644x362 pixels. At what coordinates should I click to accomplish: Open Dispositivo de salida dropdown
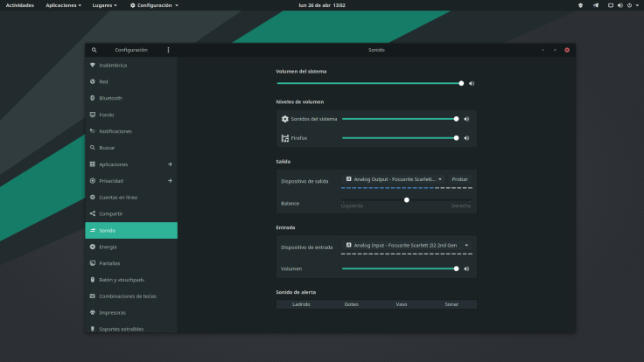point(394,179)
